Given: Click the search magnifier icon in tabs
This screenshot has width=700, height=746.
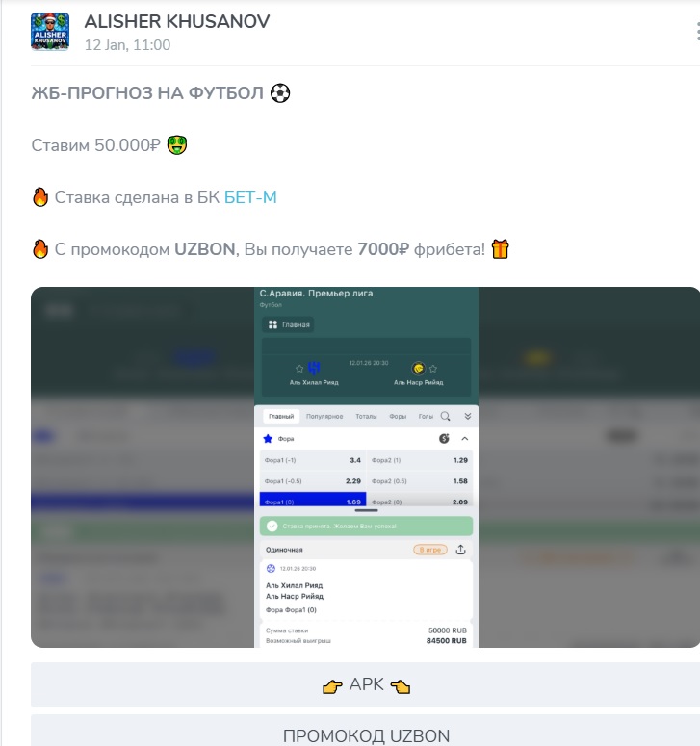Looking at the screenshot, I should [446, 416].
